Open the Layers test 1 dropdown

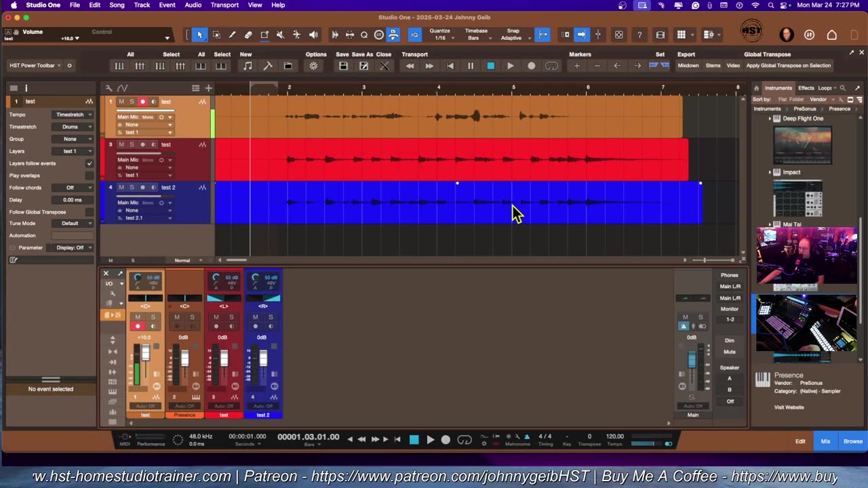tap(73, 151)
